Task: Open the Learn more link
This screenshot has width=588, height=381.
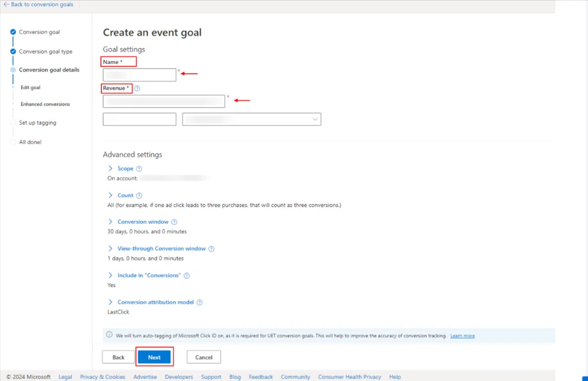Action: coord(462,336)
